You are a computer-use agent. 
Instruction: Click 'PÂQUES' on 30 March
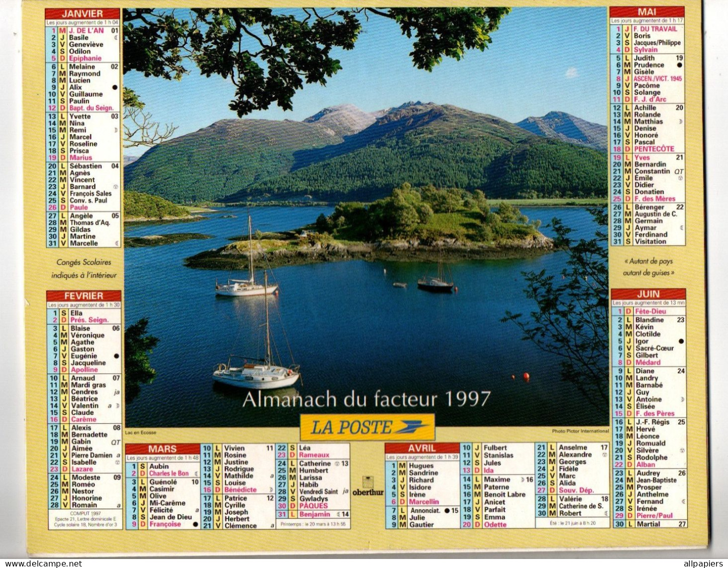click(314, 506)
